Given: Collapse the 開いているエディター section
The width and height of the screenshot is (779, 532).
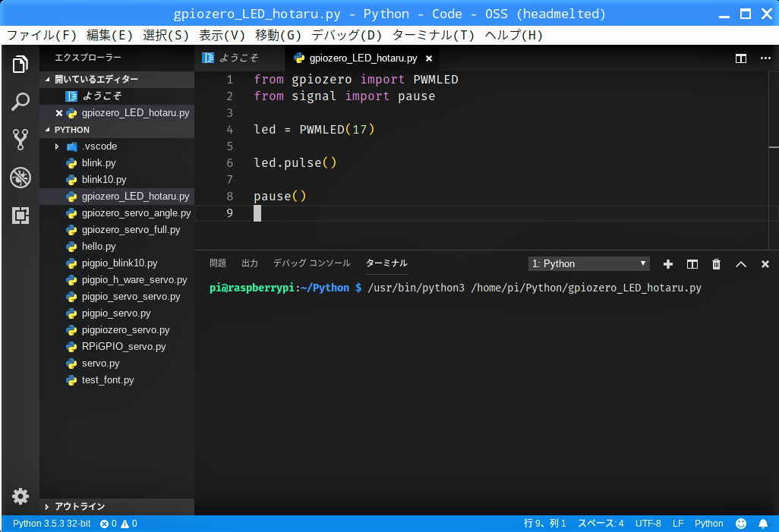Looking at the screenshot, I should tap(117, 80).
